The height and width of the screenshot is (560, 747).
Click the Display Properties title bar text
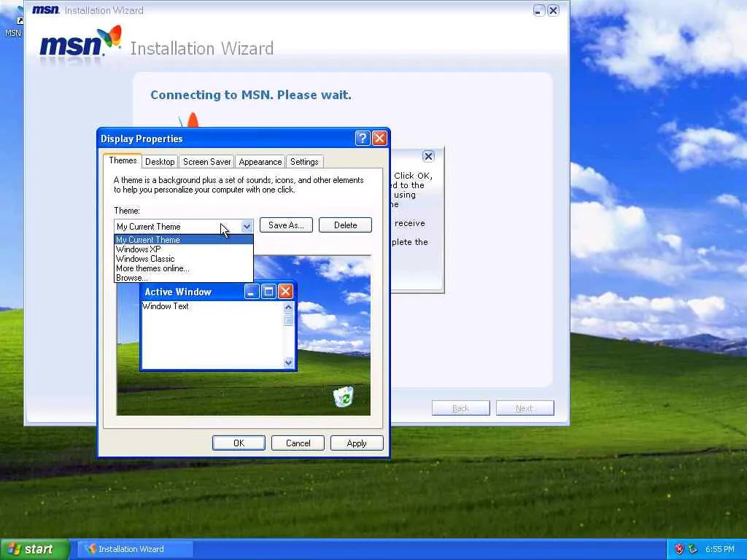142,139
